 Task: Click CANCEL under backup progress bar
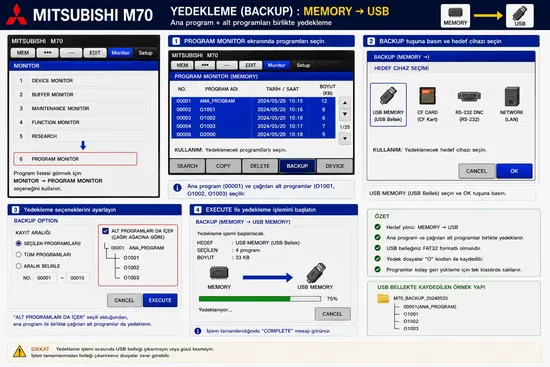pos(332,314)
